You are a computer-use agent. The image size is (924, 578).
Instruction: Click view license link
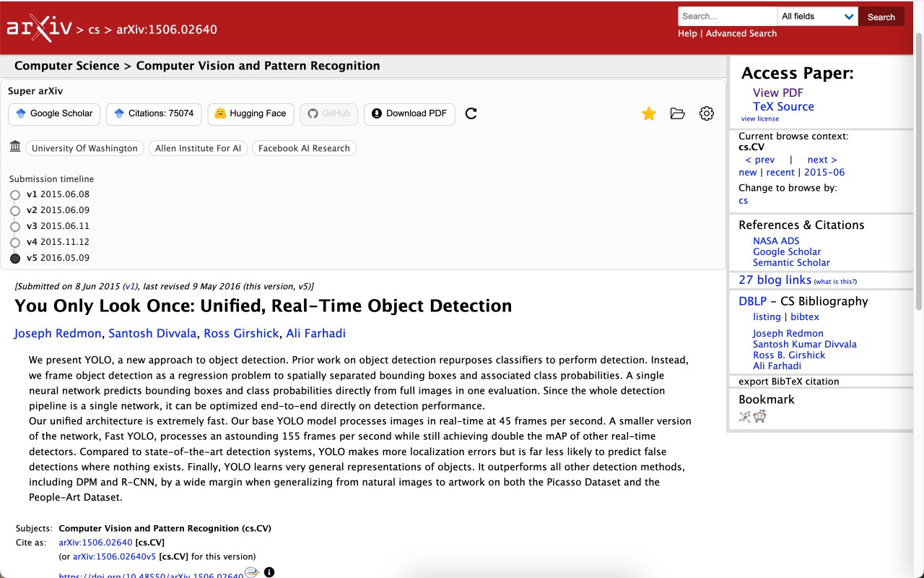(760, 118)
